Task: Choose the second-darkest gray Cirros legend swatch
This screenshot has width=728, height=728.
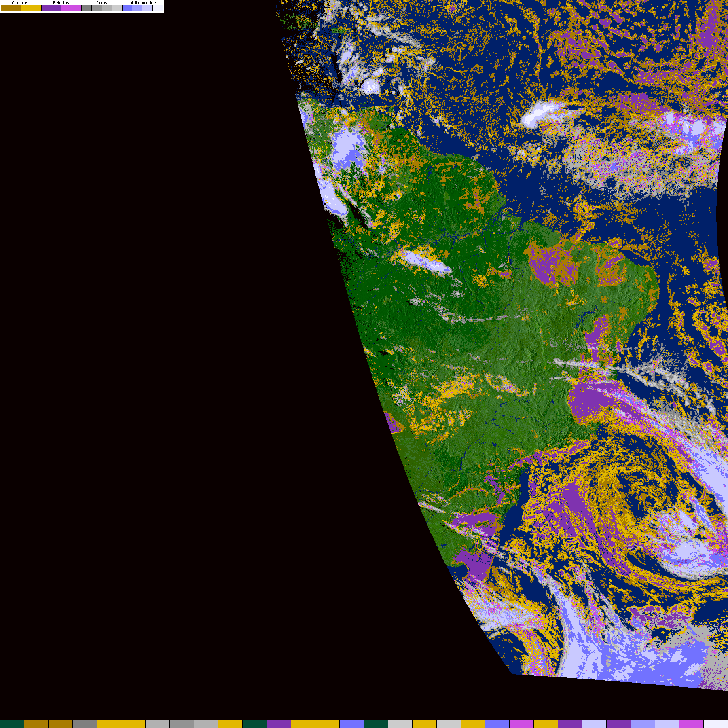Action: click(x=97, y=8)
